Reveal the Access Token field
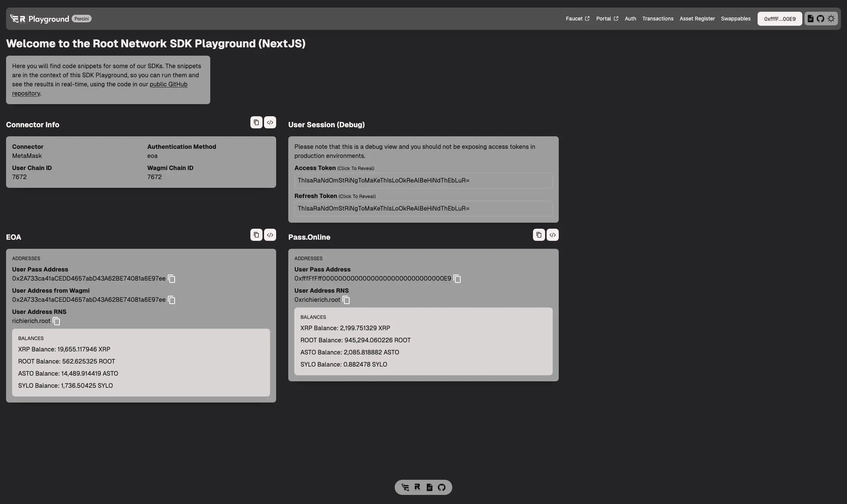This screenshot has height=504, width=847. coord(423,181)
